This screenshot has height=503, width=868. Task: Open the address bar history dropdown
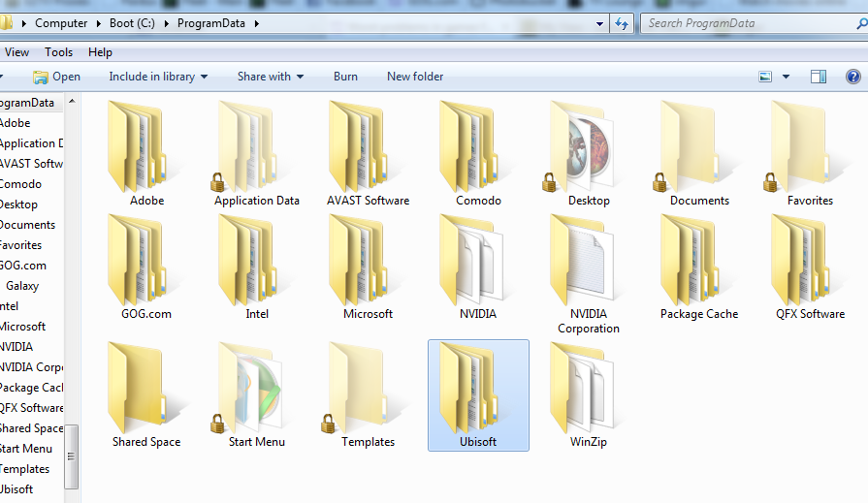click(599, 24)
